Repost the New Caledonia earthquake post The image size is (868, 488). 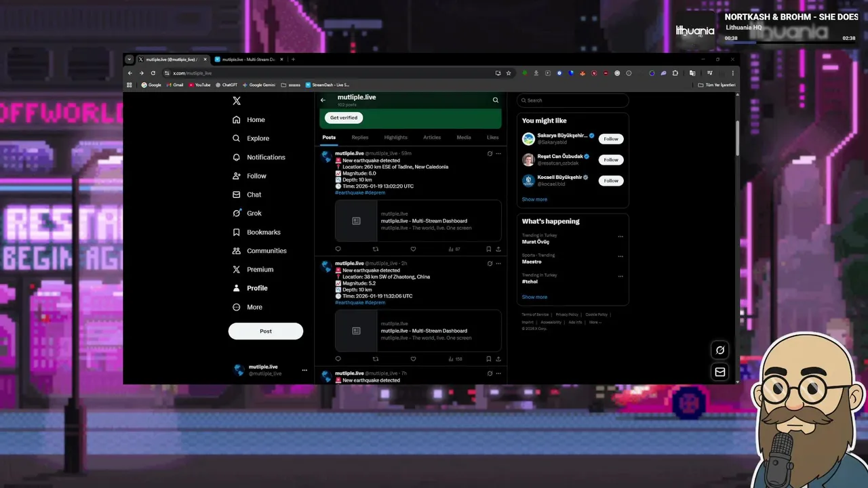(376, 249)
